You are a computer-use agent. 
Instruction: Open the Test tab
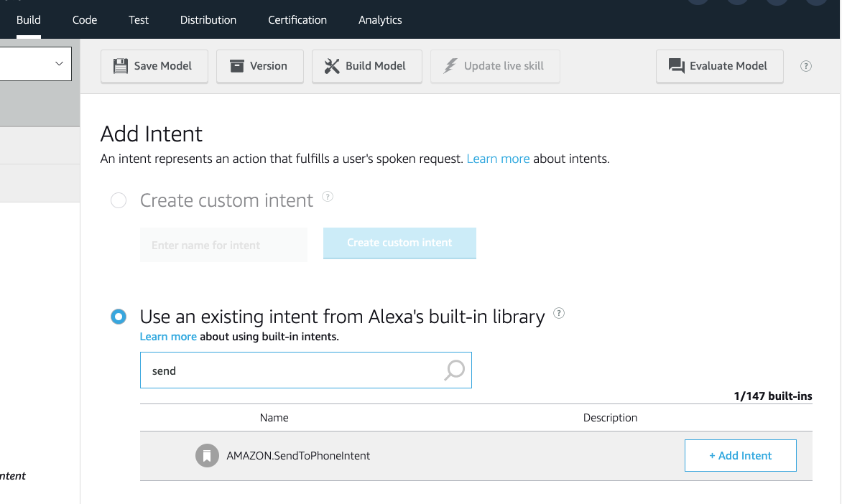click(139, 20)
